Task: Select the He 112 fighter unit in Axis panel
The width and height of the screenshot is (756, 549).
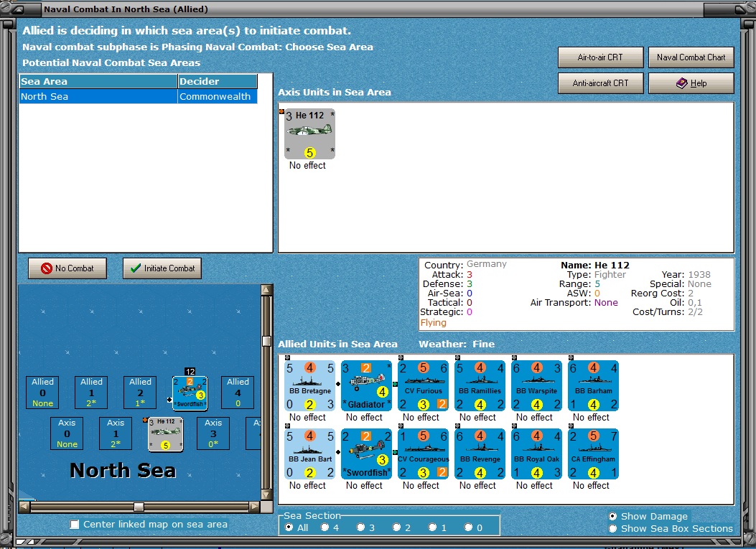Action: point(309,133)
